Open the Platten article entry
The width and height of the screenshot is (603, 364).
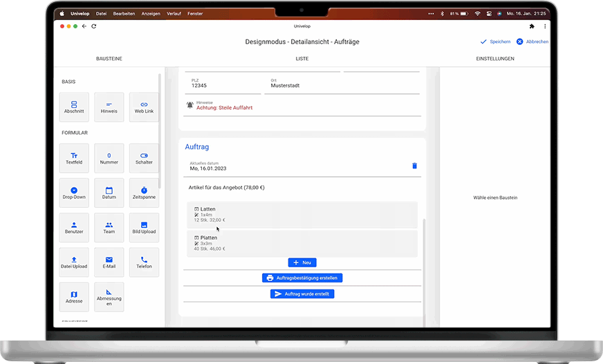301,243
